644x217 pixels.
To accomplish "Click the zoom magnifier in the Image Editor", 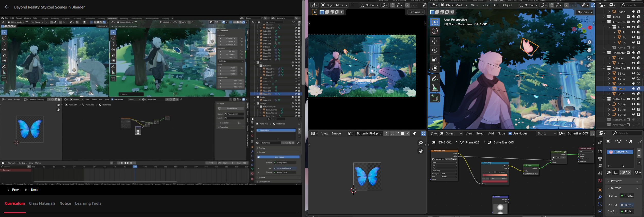I will point(421,143).
